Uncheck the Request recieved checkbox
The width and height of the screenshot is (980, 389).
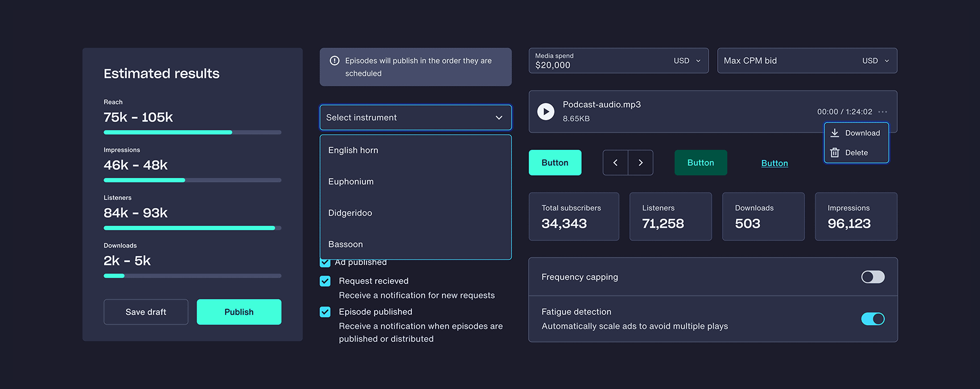[x=325, y=281]
